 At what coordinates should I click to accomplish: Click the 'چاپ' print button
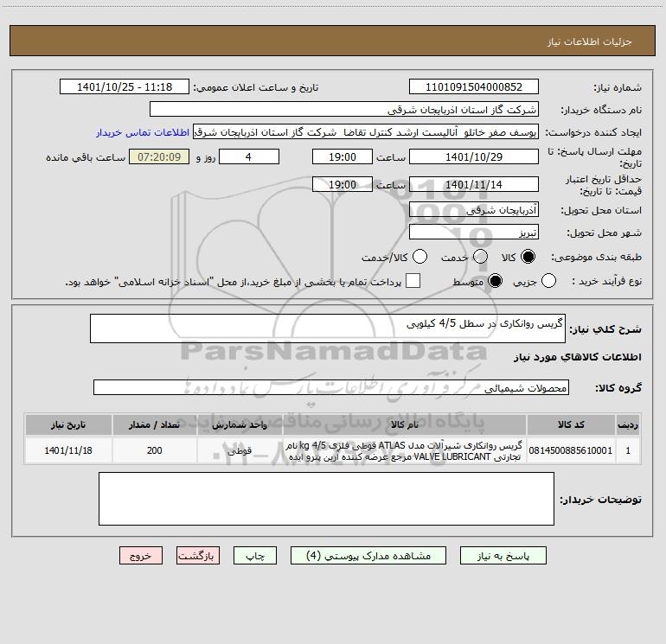(x=255, y=556)
